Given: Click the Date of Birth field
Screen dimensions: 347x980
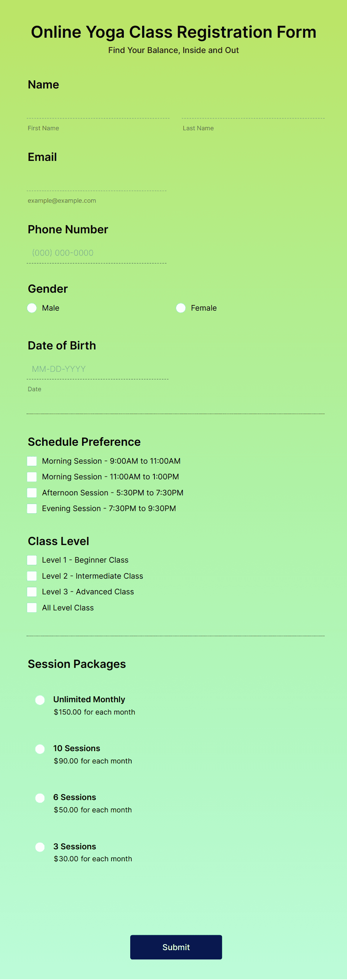Looking at the screenshot, I should click(x=97, y=368).
